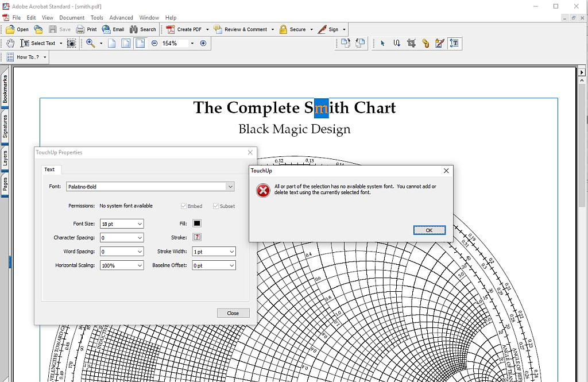Expand the Create PDF dropdown arrow
This screenshot has height=382, width=588.
[207, 29]
